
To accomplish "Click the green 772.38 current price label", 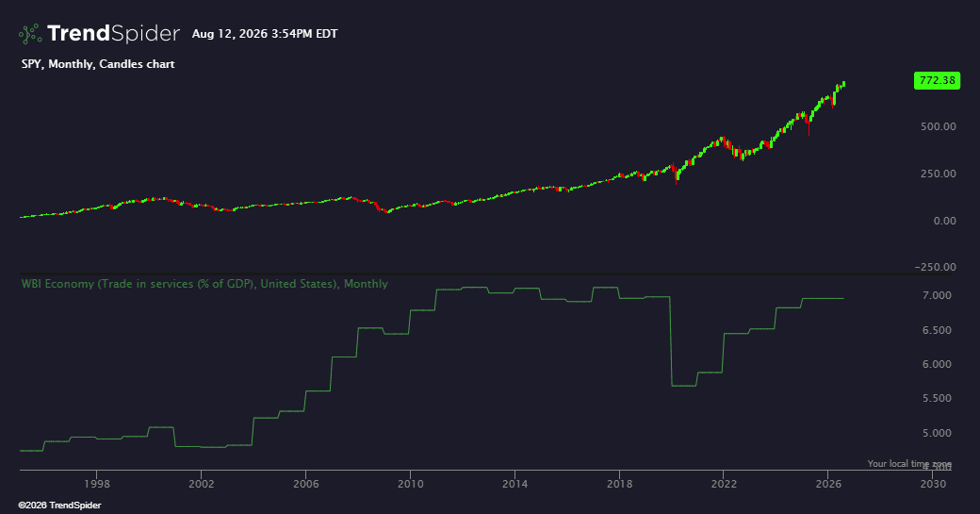I will (x=937, y=80).
